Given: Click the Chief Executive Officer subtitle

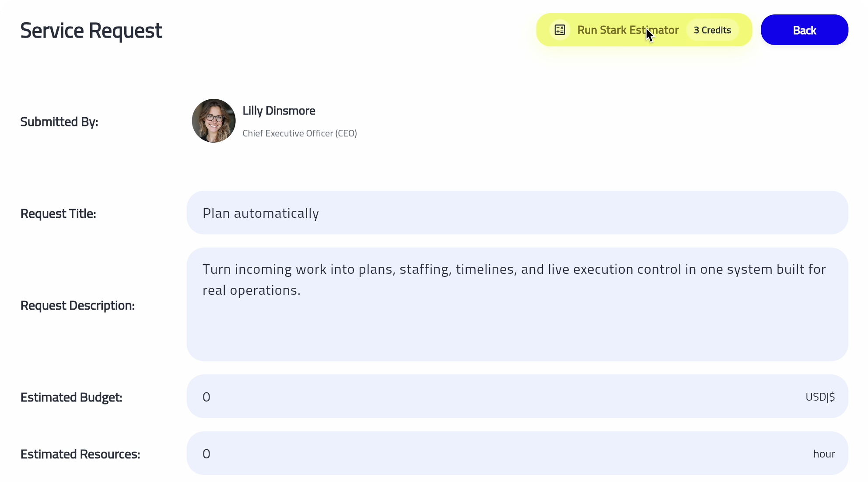Looking at the screenshot, I should tap(300, 133).
